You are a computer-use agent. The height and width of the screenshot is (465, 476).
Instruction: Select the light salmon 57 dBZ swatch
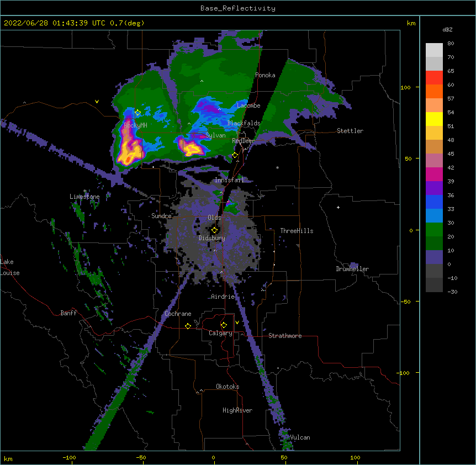[434, 105]
